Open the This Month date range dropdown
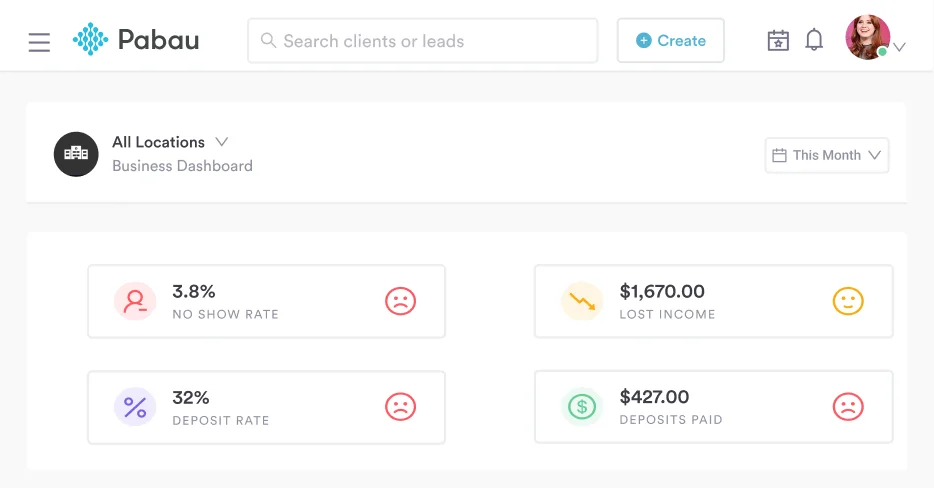 tap(827, 155)
